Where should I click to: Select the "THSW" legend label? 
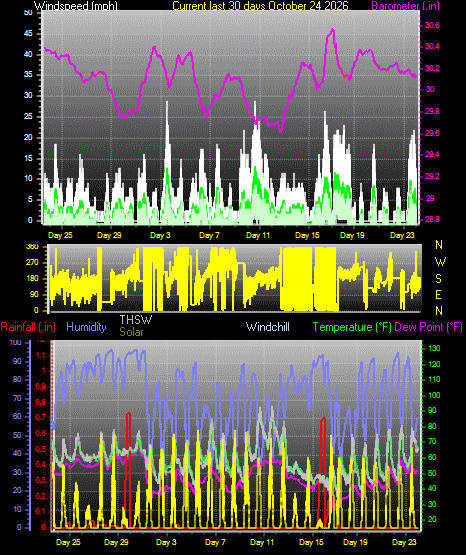[136, 320]
